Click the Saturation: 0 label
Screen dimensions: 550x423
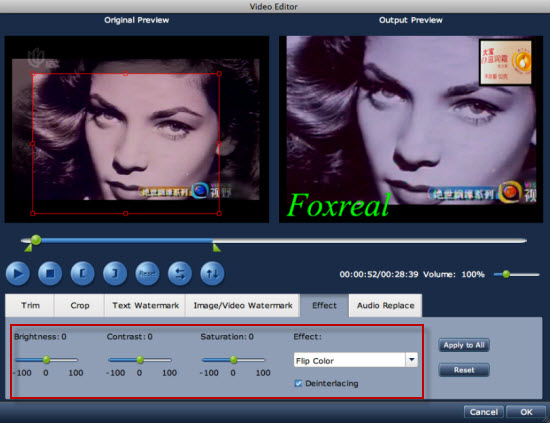tap(227, 337)
